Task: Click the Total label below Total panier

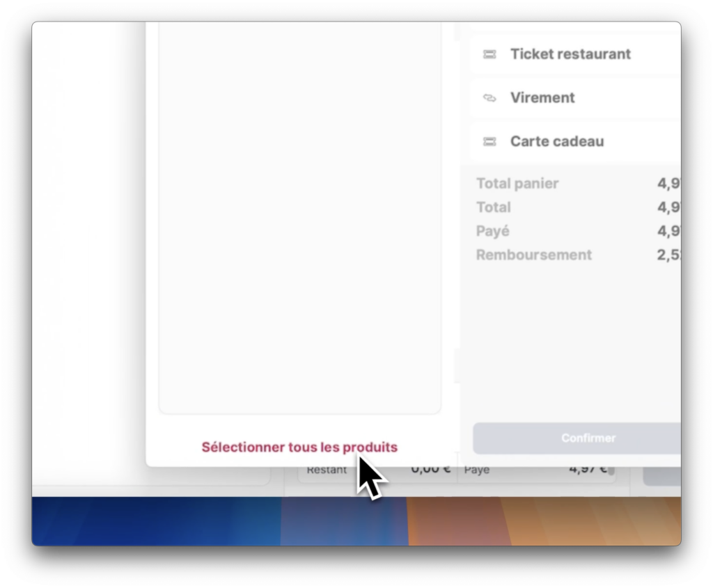Action: click(493, 207)
